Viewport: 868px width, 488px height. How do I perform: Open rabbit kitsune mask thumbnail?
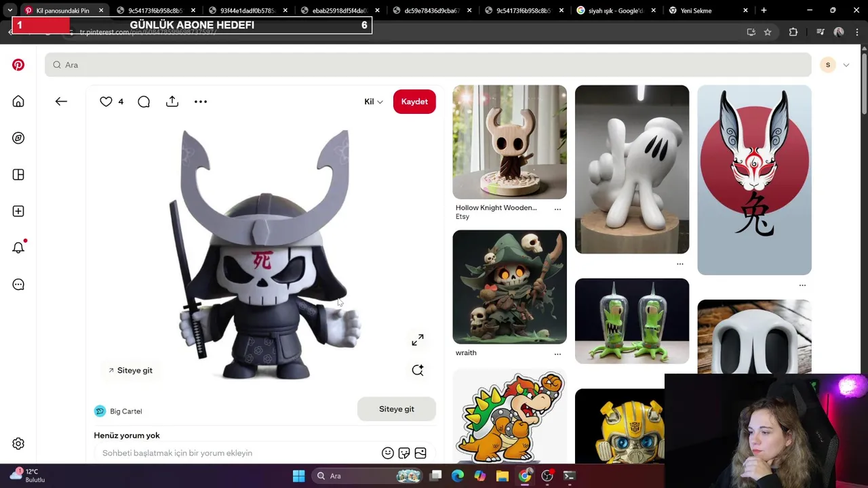coord(754,180)
